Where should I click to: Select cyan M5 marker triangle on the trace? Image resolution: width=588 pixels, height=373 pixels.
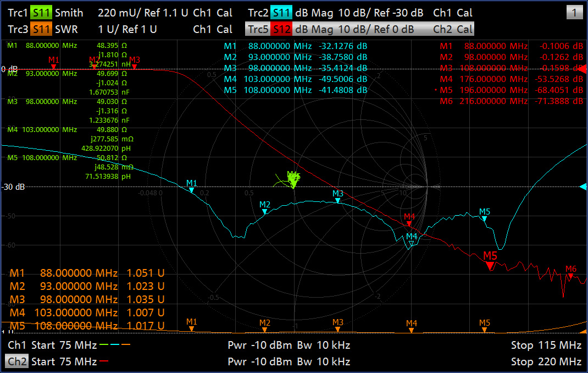484,219
